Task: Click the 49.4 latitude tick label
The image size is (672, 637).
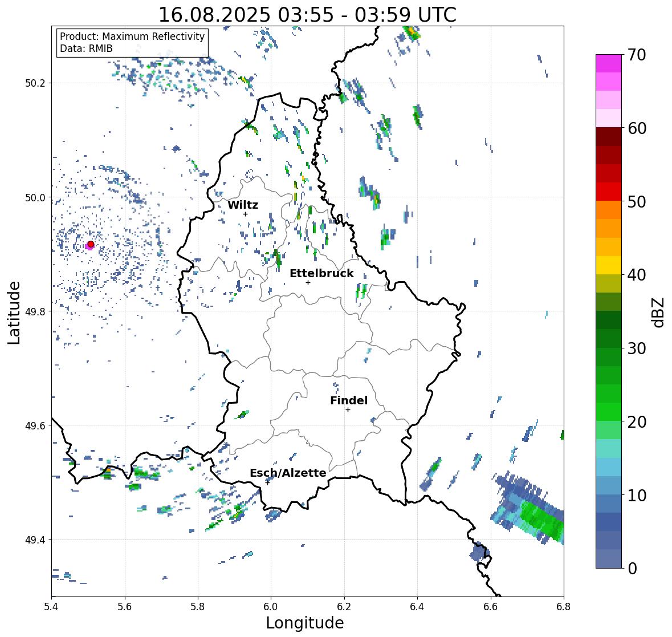Action: tap(35, 540)
